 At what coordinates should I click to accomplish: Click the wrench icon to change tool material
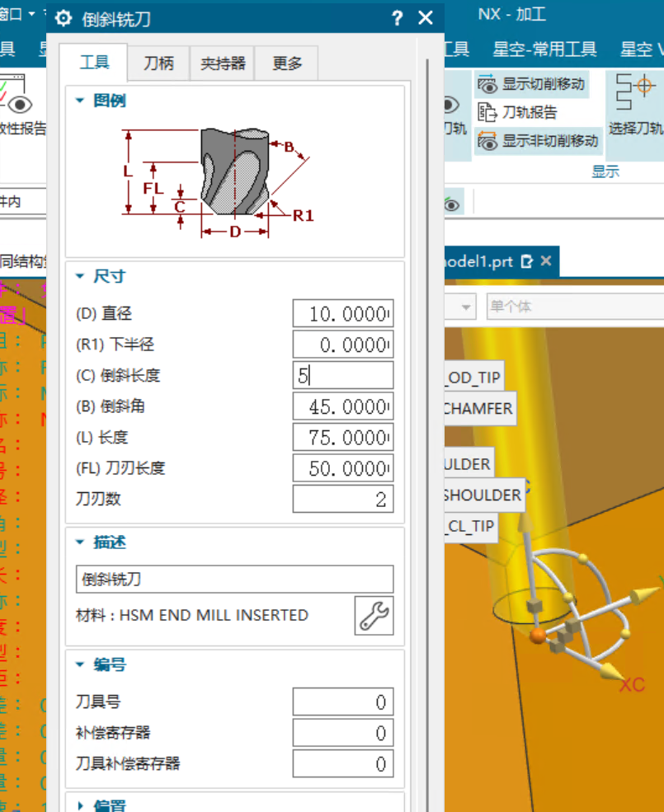click(373, 616)
